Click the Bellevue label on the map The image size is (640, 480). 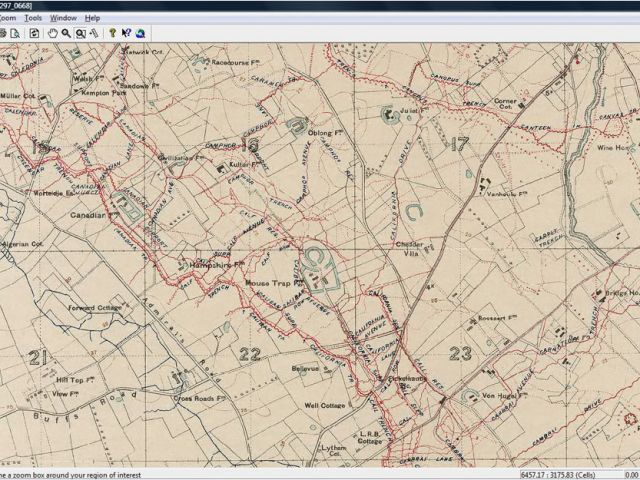[305, 369]
